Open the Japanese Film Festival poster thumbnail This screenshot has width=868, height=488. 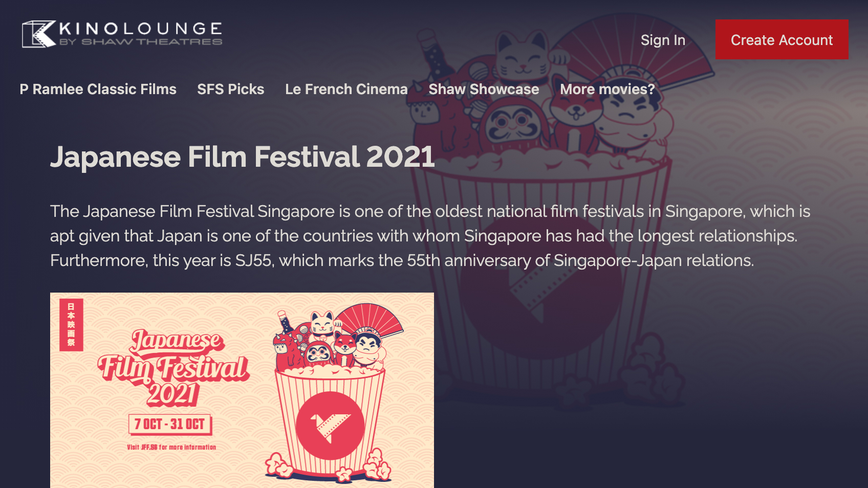point(242,390)
